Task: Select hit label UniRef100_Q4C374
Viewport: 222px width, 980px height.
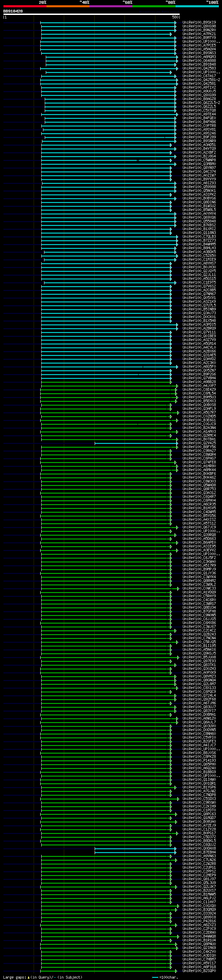Action: [x=199, y=172]
